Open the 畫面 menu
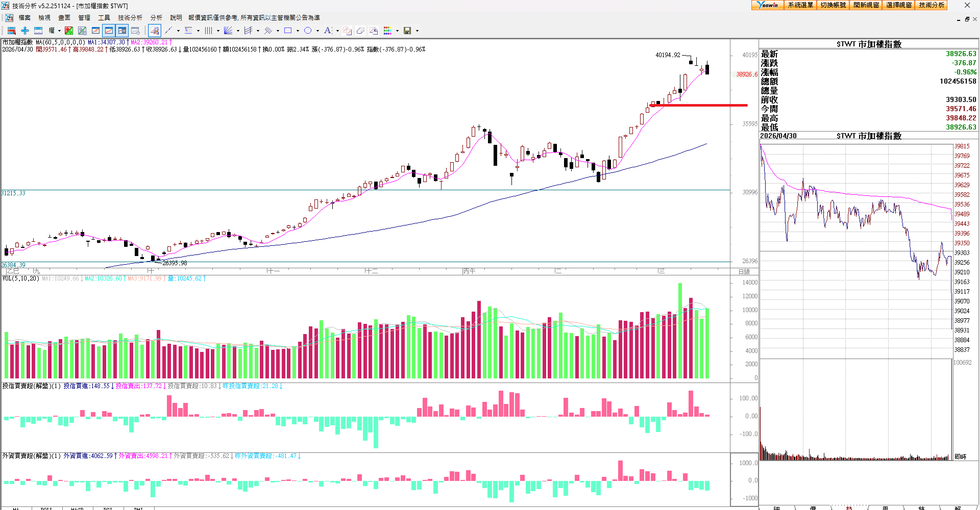 tap(64, 18)
